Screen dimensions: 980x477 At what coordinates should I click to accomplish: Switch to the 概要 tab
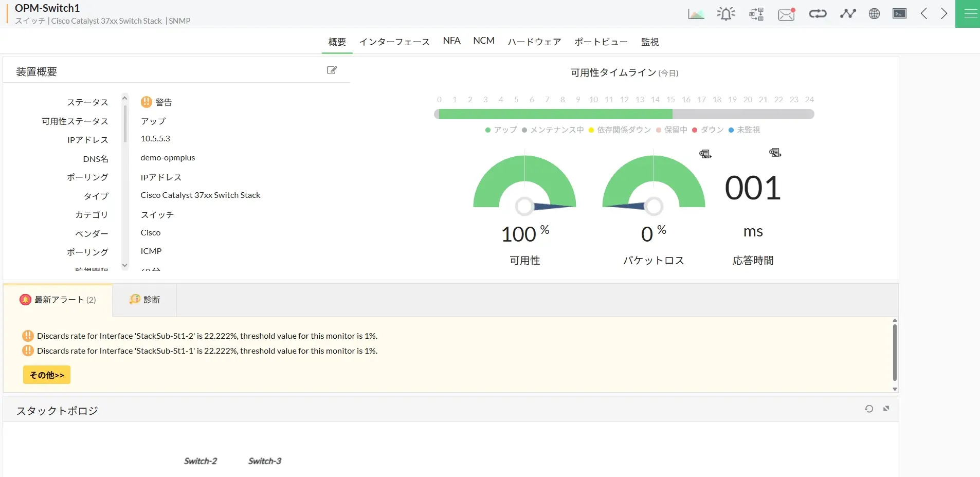click(337, 42)
